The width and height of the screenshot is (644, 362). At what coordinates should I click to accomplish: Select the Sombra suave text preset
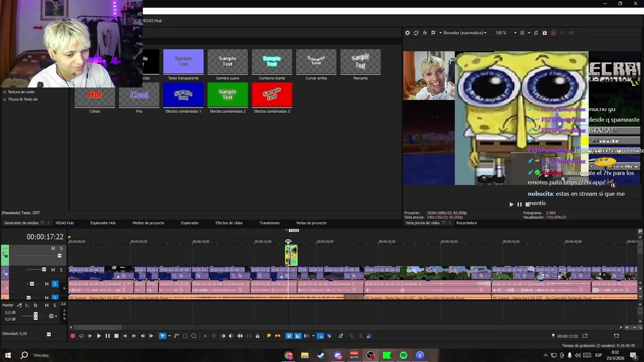pos(227,61)
